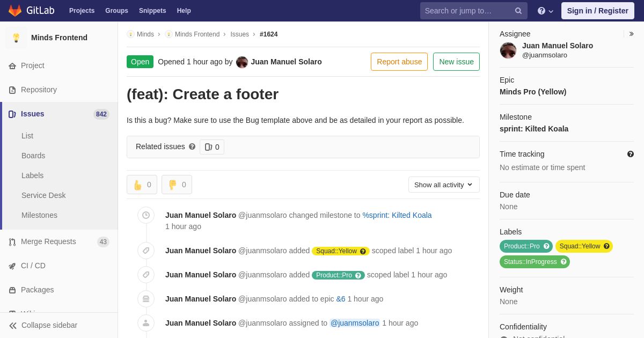Click the Issues 842 count badge
The width and height of the screenshot is (644, 338).
tap(101, 114)
